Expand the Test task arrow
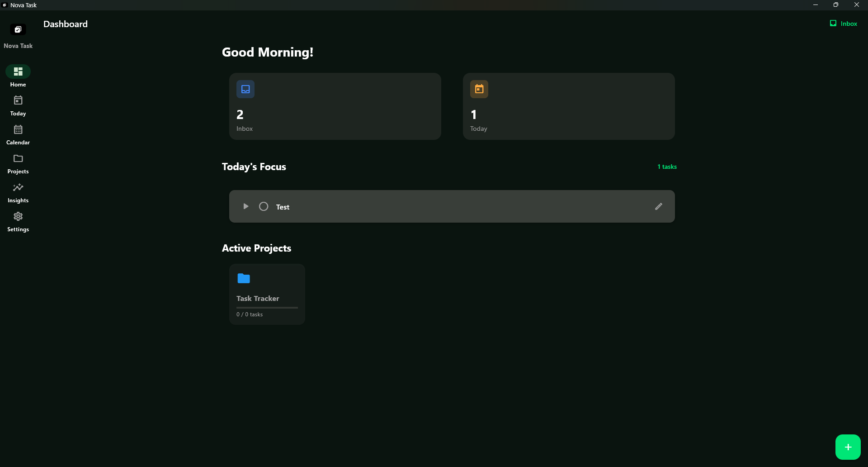The width and height of the screenshot is (868, 467). (x=246, y=206)
